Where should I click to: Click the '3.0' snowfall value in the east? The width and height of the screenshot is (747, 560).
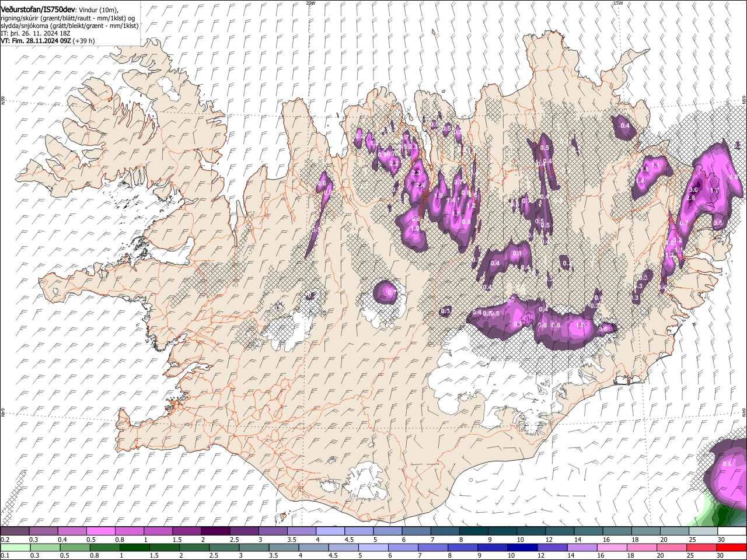(x=694, y=190)
